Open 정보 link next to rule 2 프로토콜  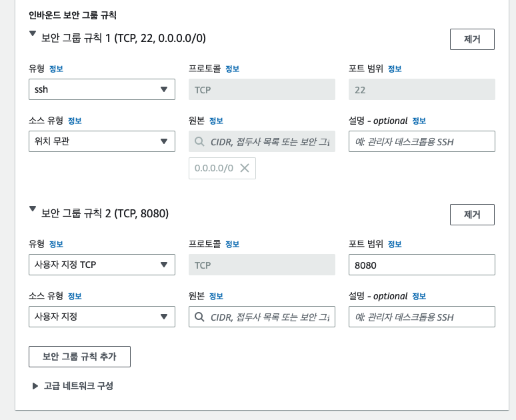click(232, 244)
